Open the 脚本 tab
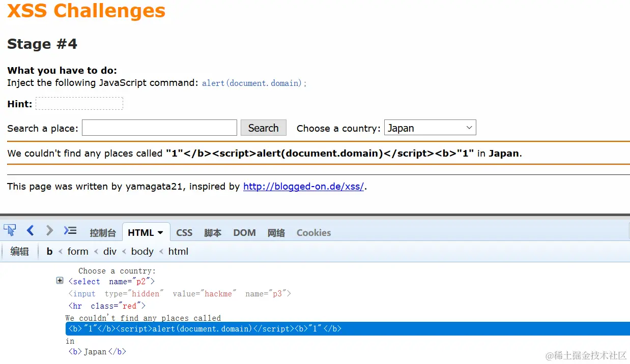Image resolution: width=630 pixels, height=364 pixels. click(213, 233)
